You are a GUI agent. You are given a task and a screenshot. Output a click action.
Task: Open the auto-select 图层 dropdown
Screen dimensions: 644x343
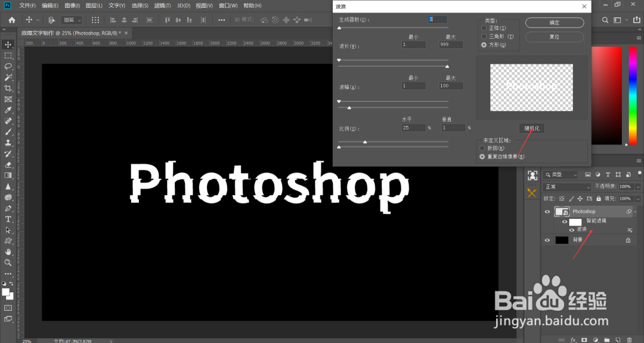72,20
